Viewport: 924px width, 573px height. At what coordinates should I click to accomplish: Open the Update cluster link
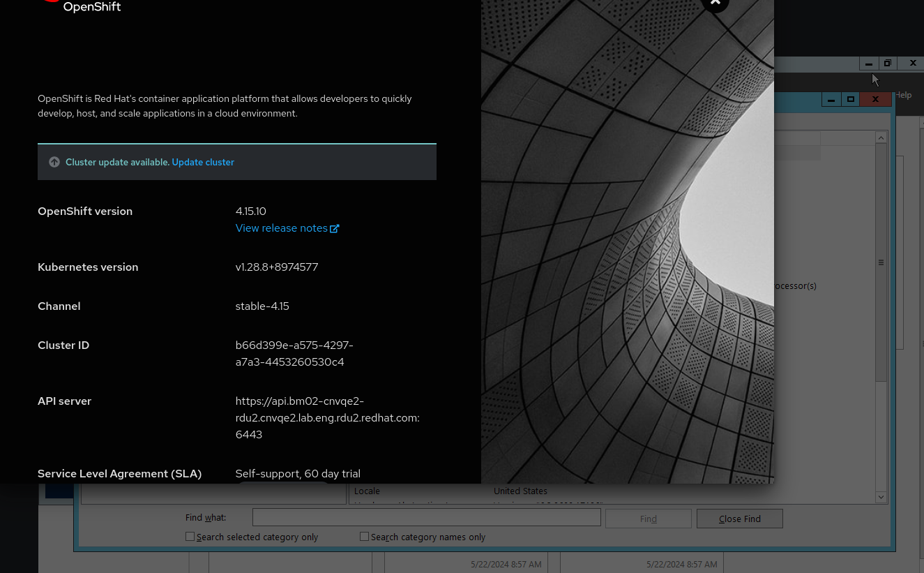[203, 162]
